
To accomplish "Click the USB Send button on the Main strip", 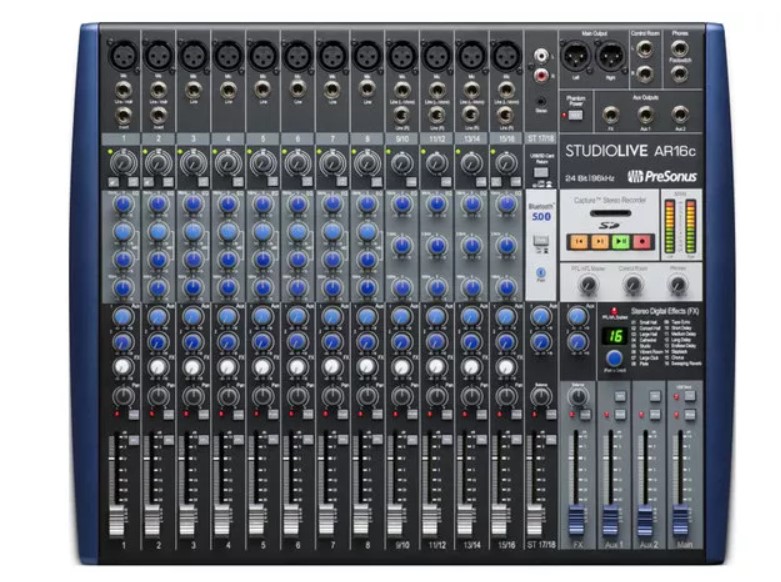I will click(x=690, y=396).
